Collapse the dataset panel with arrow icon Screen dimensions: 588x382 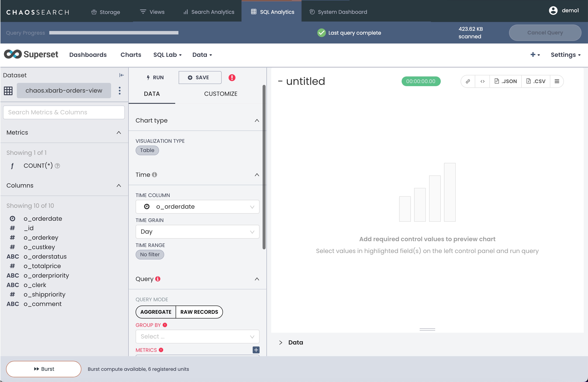click(x=121, y=75)
